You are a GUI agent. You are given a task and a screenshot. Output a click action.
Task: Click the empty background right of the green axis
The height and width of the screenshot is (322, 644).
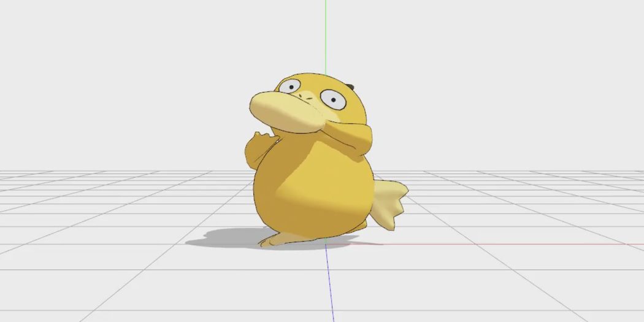pyautogui.click(x=491, y=74)
